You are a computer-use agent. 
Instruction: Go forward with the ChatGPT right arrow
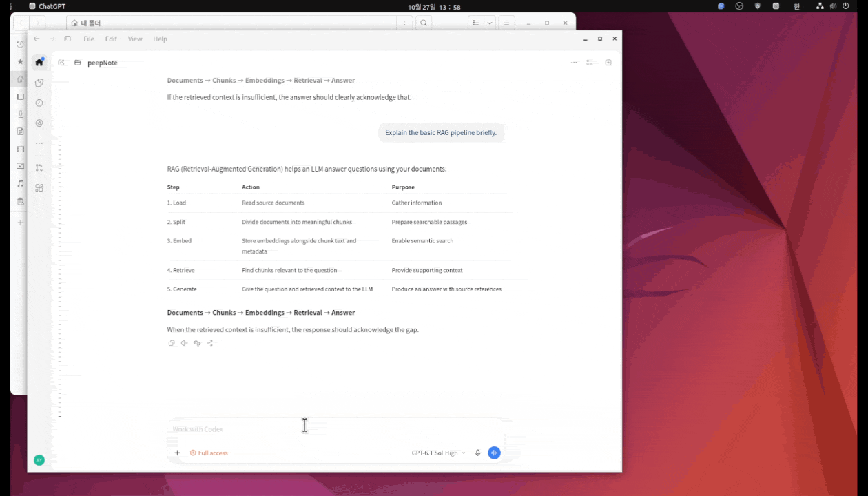[x=52, y=39]
